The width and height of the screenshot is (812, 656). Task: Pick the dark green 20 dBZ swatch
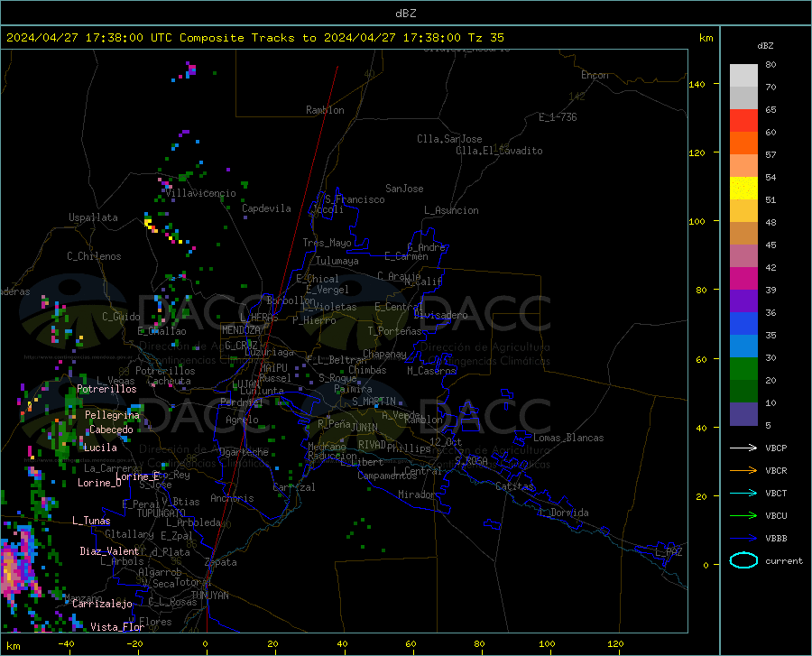743,392
